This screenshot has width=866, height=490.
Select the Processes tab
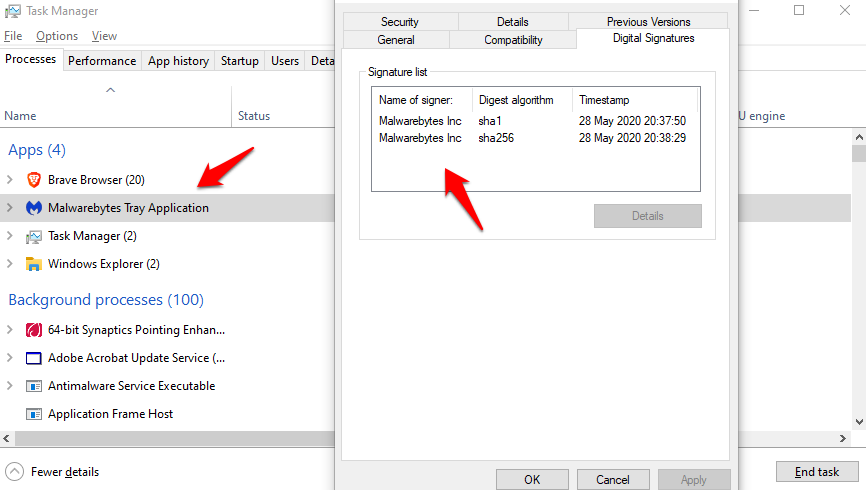click(31, 59)
